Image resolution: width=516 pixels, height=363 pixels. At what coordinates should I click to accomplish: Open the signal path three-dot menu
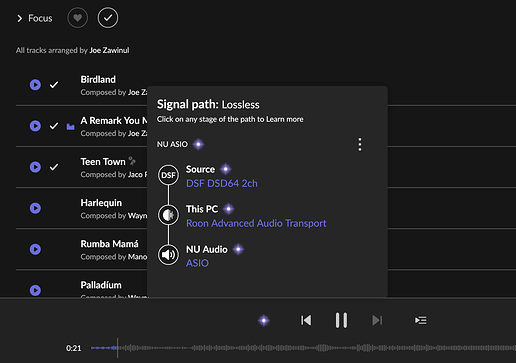point(360,144)
